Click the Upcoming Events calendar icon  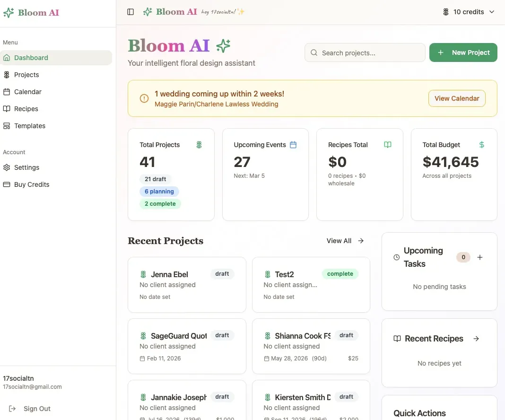point(293,145)
